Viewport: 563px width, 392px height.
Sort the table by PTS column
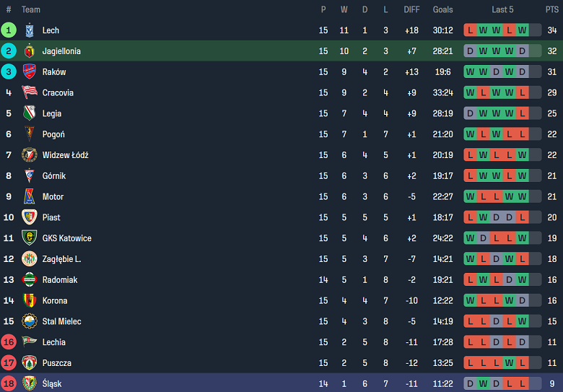[551, 9]
